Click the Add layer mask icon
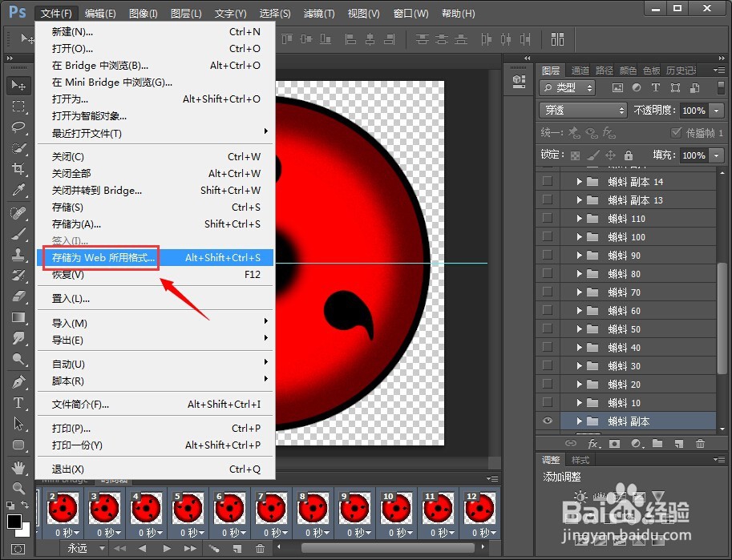Image resolution: width=732 pixels, height=560 pixels. tap(614, 443)
